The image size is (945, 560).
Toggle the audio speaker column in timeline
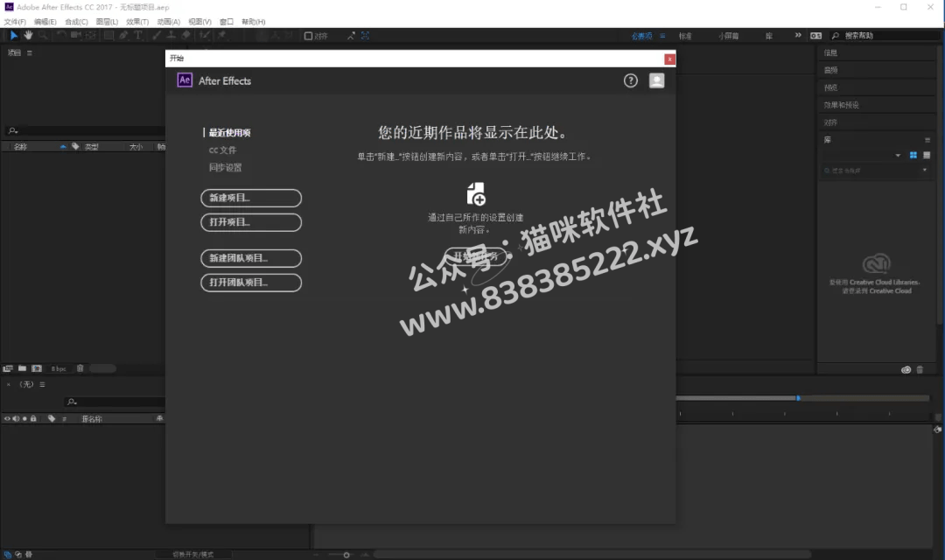(16, 418)
